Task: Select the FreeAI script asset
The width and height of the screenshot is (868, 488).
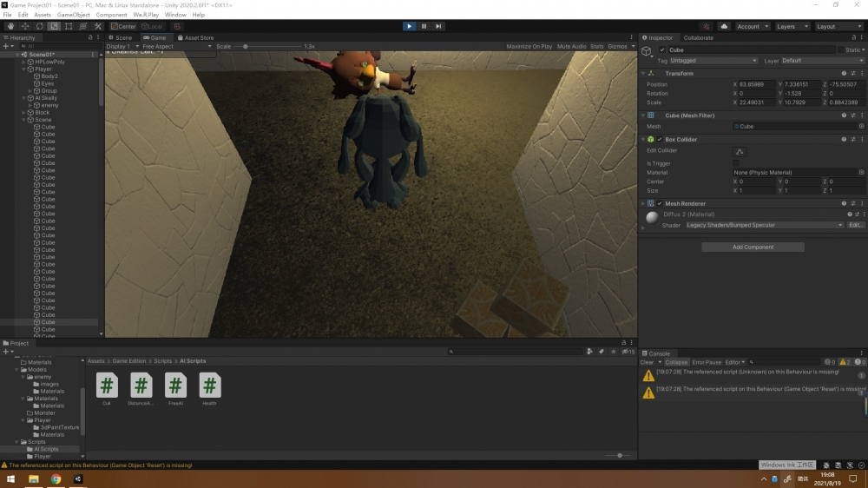Action: [x=175, y=389]
